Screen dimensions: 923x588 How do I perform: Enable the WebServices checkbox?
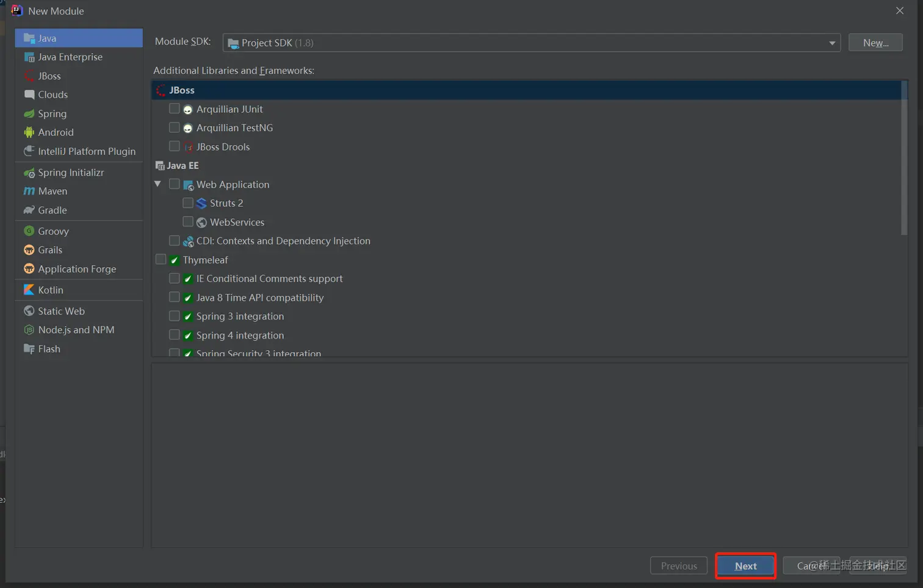coord(188,221)
